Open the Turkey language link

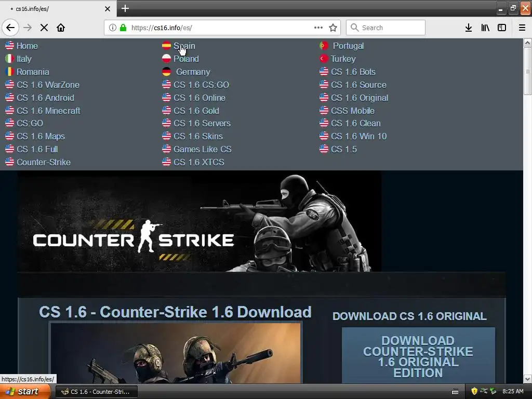click(x=343, y=59)
